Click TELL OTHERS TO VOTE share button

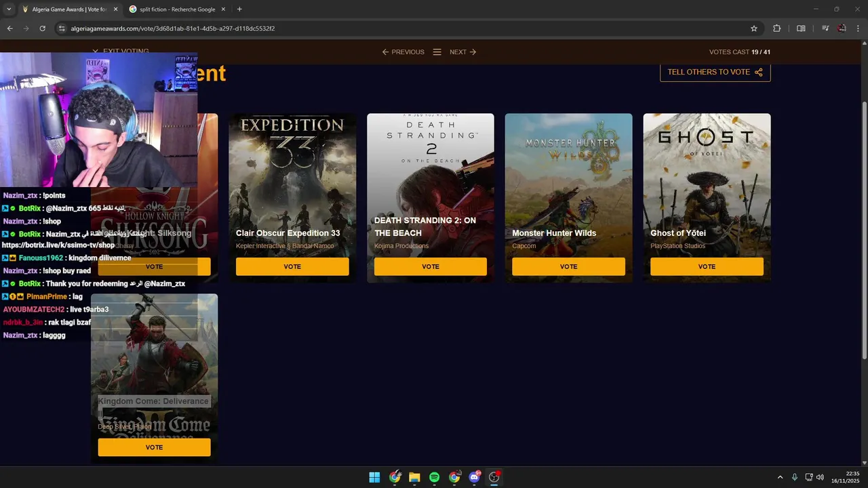[x=715, y=72]
